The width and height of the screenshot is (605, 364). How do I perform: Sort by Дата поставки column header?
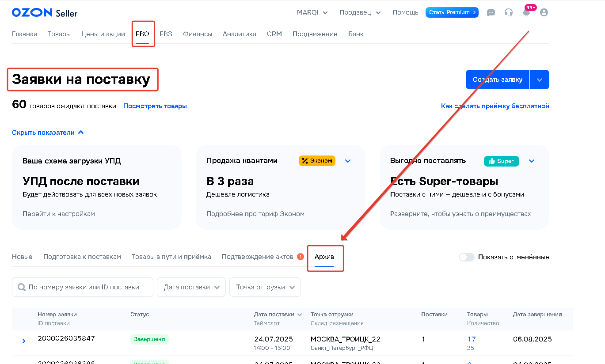click(x=278, y=315)
